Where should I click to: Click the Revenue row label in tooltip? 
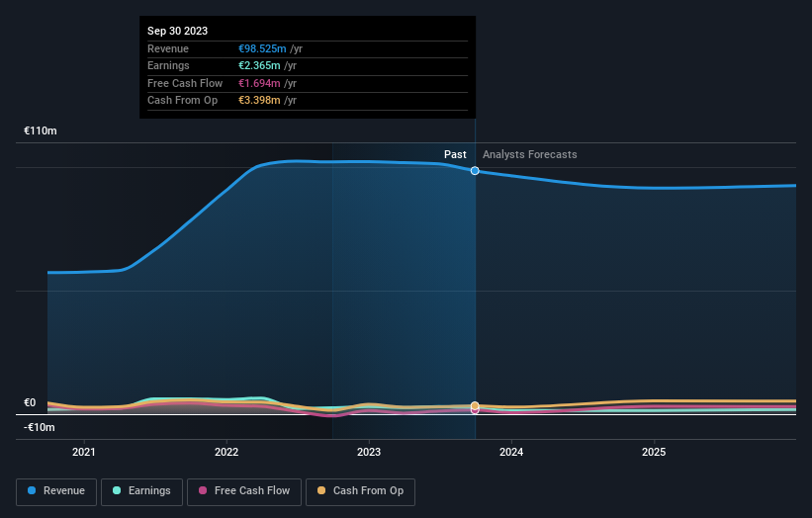point(168,48)
